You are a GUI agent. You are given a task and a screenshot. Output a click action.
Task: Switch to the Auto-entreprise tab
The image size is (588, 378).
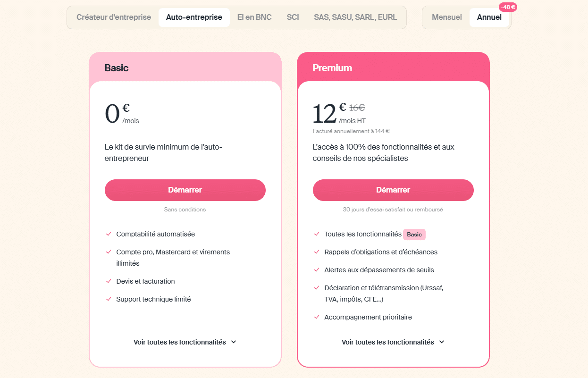coord(194,17)
